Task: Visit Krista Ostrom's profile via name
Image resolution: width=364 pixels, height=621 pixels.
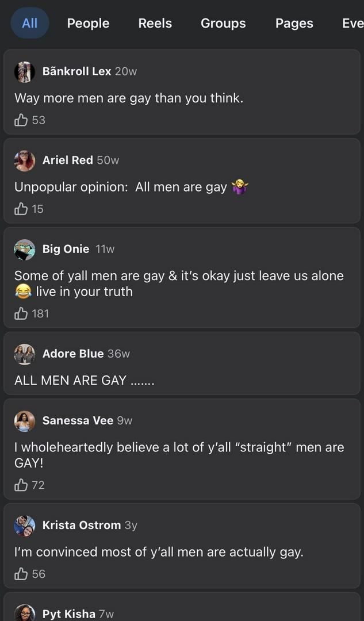Action: tap(82, 525)
